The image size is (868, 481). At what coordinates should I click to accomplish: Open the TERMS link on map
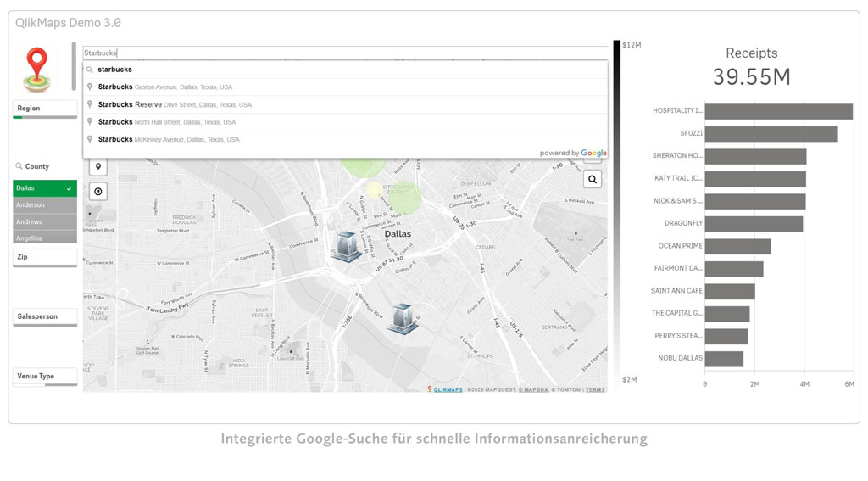coord(595,389)
